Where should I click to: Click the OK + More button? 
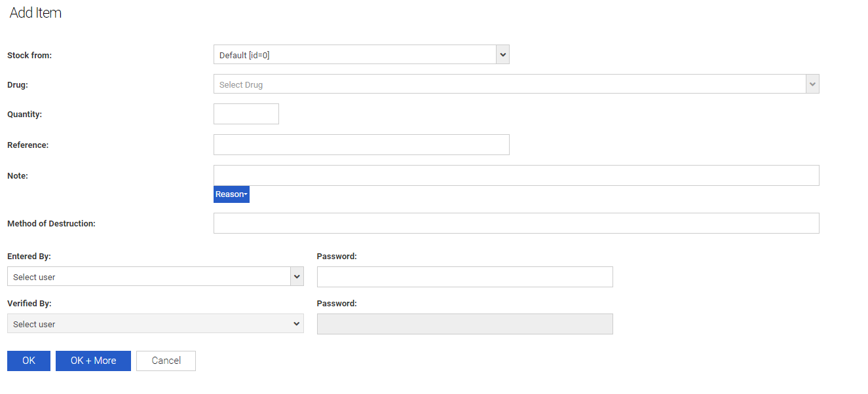tap(93, 361)
